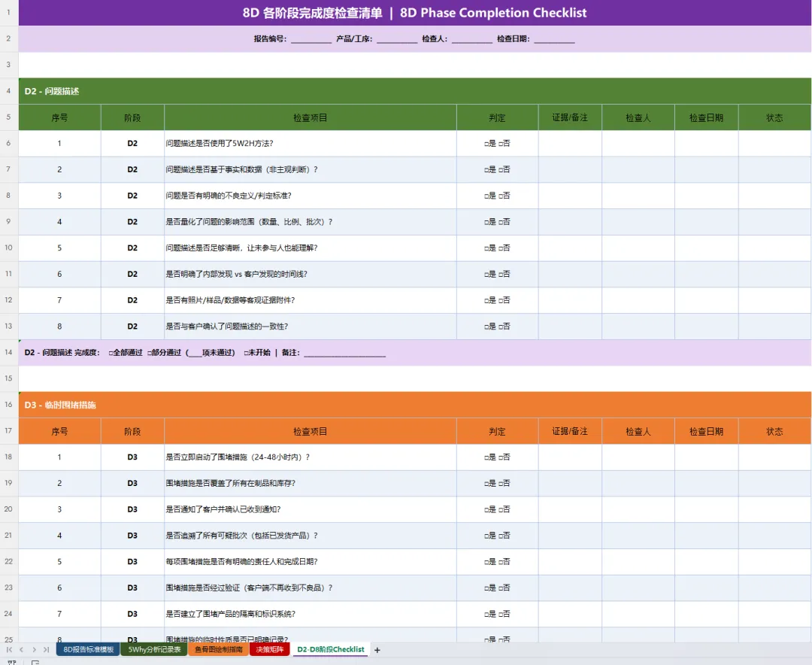Click the D2 - 问题描述 green section header
Image resolution: width=812 pixels, height=665 pixels.
(x=415, y=91)
